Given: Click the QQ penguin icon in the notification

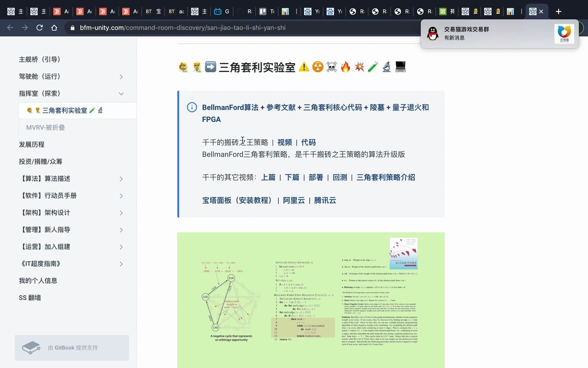Looking at the screenshot, I should tap(432, 34).
